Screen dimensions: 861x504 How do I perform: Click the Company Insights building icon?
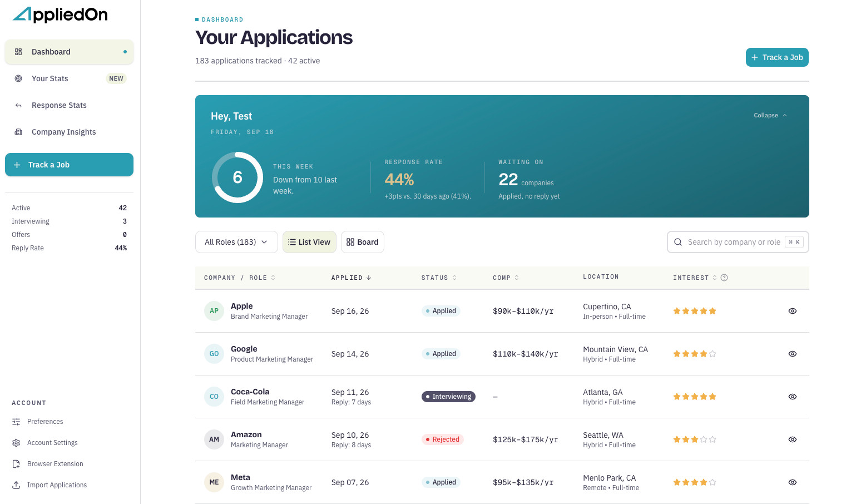pyautogui.click(x=18, y=132)
